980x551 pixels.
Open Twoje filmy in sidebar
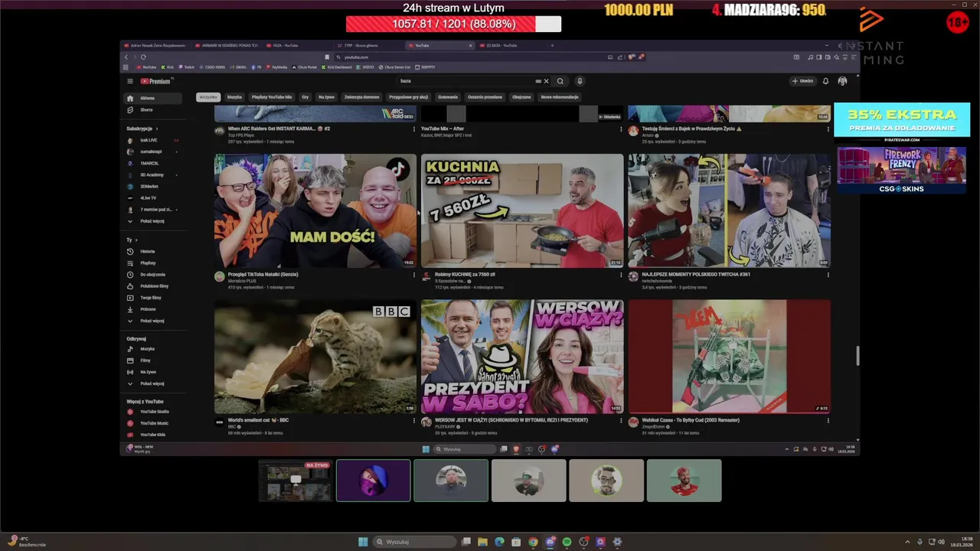click(x=153, y=298)
